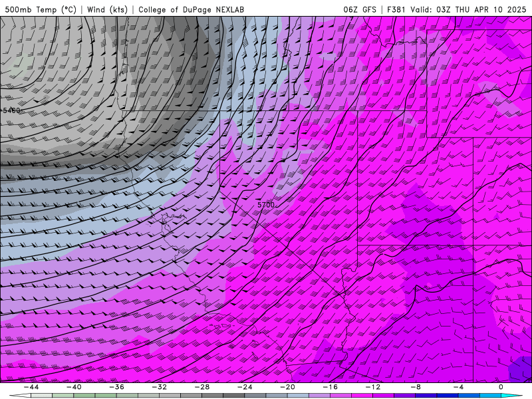532x399 pixels.
Task: Click the '500mb Temp (°C)' title text
Action: point(41,10)
